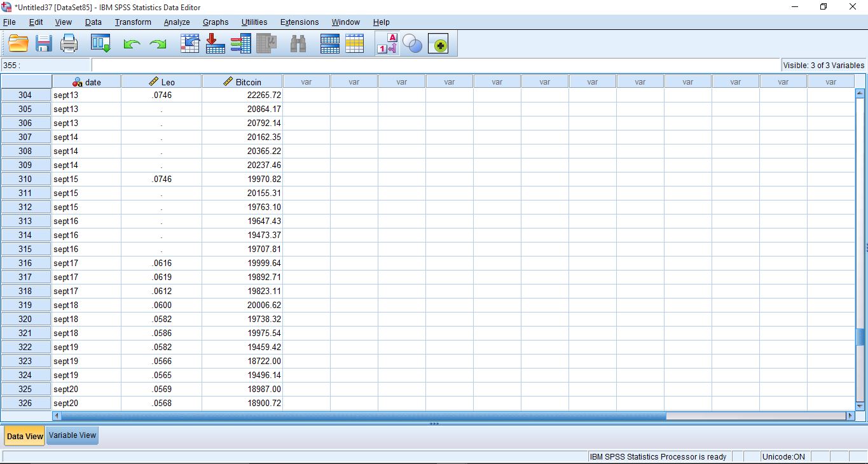Click date cell sept15 in row 310
868x464 pixels.
coord(86,179)
